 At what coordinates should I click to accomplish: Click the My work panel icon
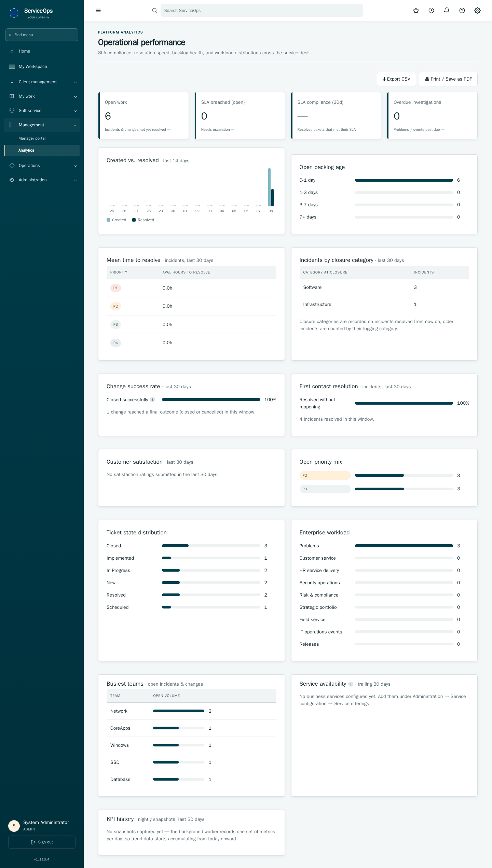12,96
